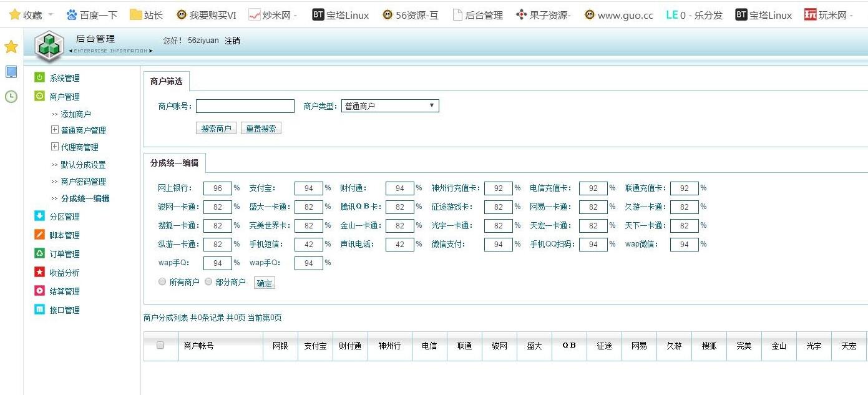Click the pink 结算管理 play icon
The height and width of the screenshot is (395, 868).
click(39, 291)
